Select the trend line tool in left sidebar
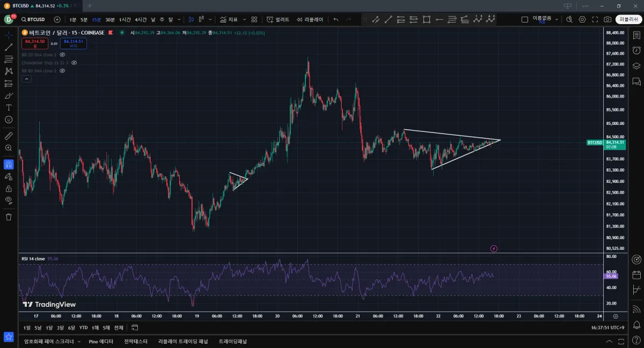Viewport: 644px width, 348px height. click(x=9, y=47)
